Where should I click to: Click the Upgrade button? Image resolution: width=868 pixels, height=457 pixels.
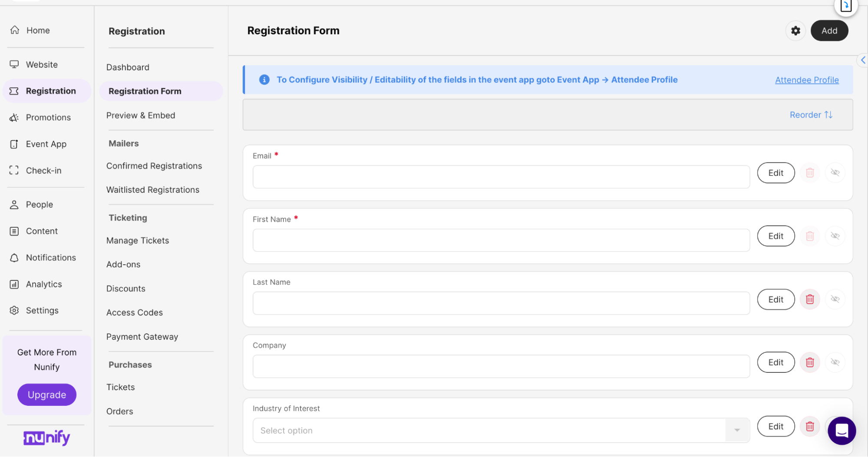(47, 395)
